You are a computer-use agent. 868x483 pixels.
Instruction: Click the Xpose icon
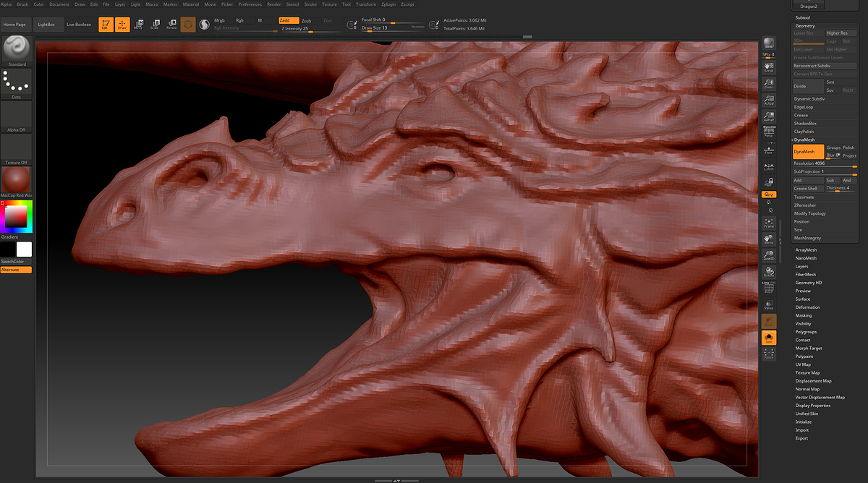click(769, 354)
